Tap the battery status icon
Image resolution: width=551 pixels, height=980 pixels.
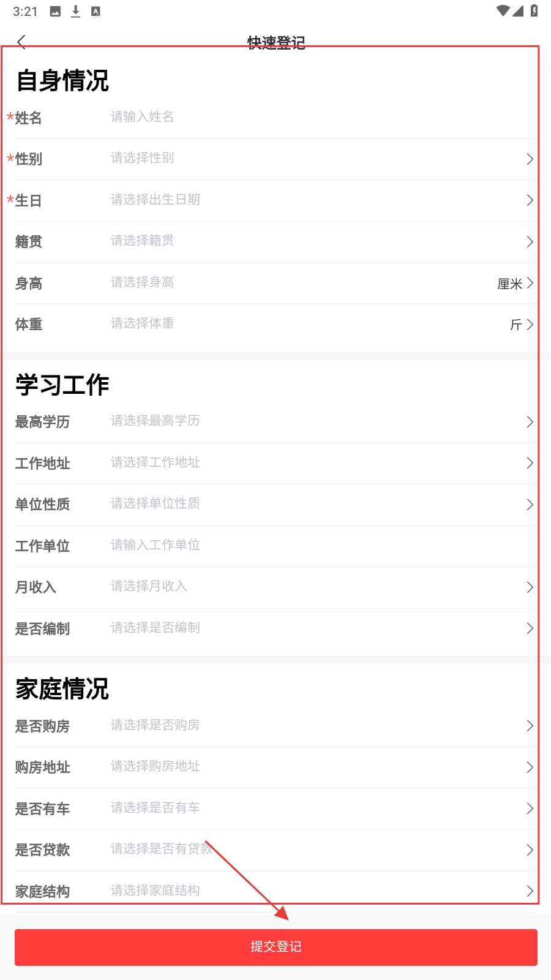click(x=534, y=10)
